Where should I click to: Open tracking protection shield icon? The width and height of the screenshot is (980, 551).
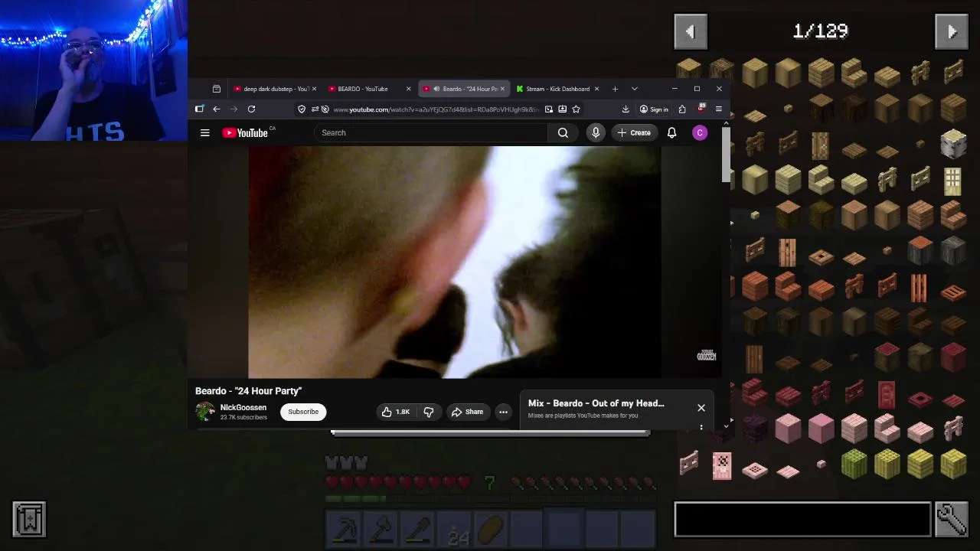coord(302,109)
